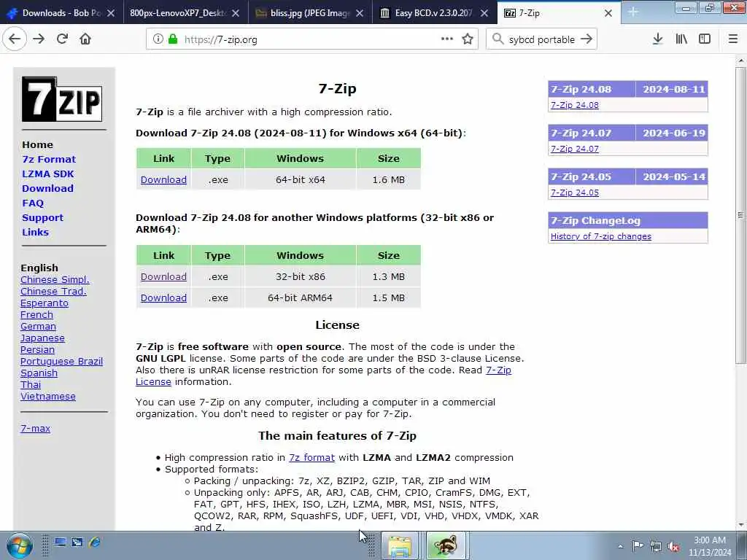Launch Internet Explorer from quick launch

coord(95,542)
